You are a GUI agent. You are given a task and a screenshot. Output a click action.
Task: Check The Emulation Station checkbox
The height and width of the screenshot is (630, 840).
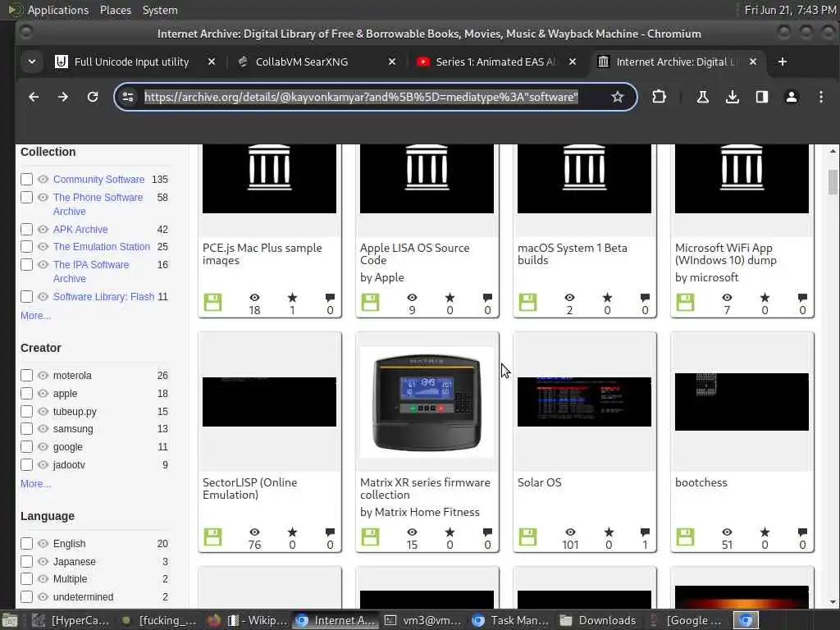click(26, 247)
